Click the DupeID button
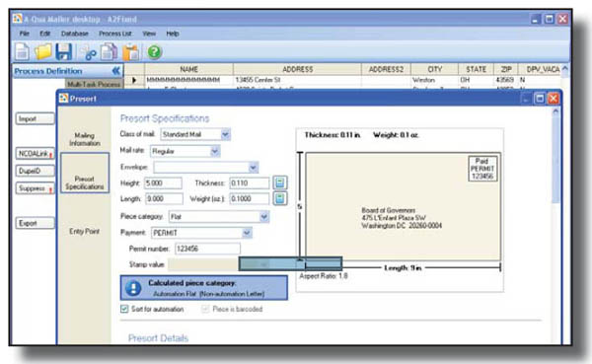This screenshot has height=364, width=592. coord(35,171)
